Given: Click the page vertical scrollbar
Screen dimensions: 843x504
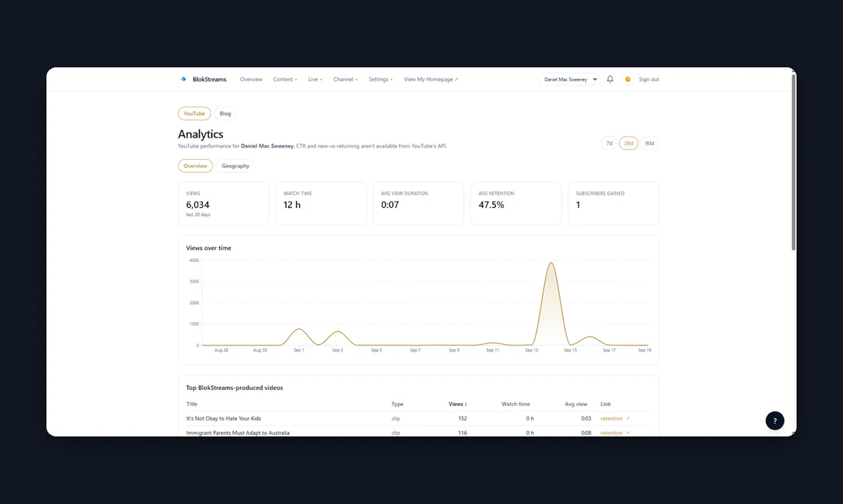Looking at the screenshot, I should 793,162.
